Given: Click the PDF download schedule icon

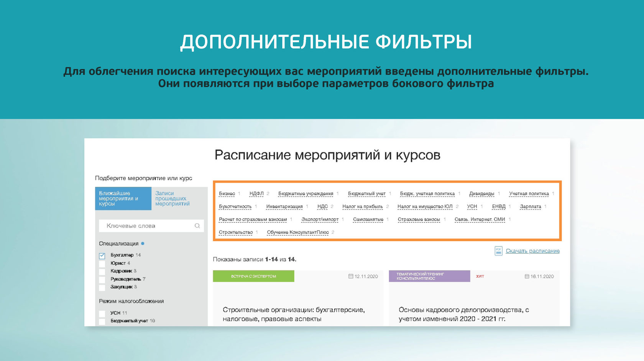Looking at the screenshot, I should click(x=498, y=251).
